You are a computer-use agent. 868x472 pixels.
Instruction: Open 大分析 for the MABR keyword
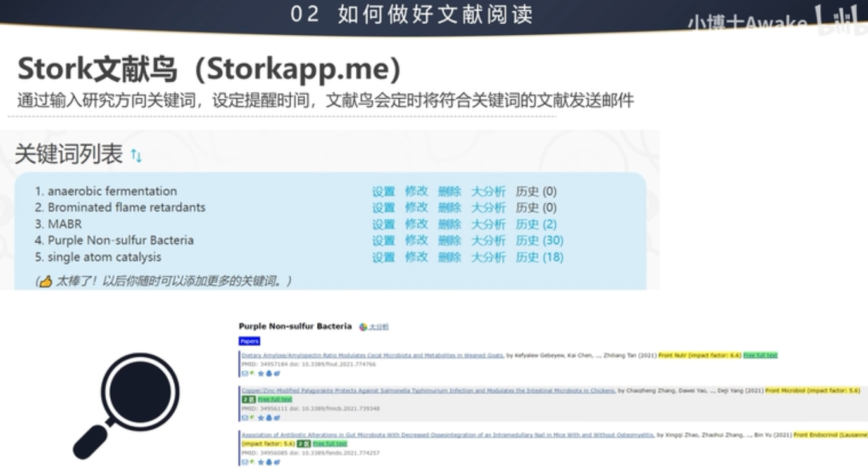[488, 224]
